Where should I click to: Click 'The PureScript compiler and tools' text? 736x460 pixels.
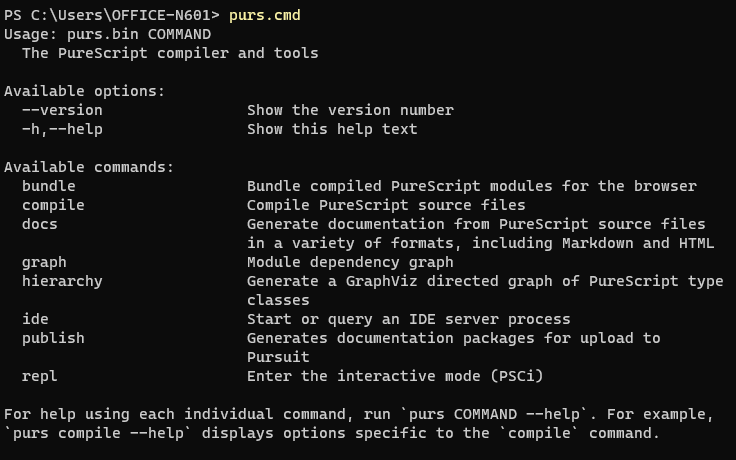point(170,53)
